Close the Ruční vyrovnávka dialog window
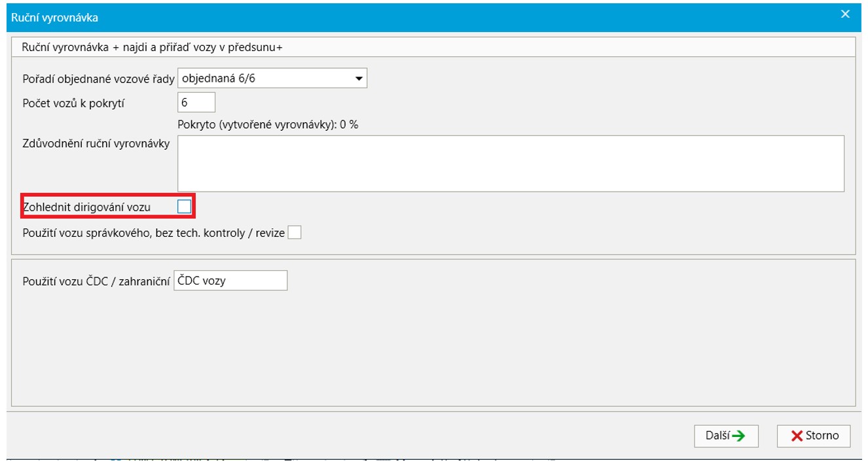This screenshot has width=868, height=469. 846,14
